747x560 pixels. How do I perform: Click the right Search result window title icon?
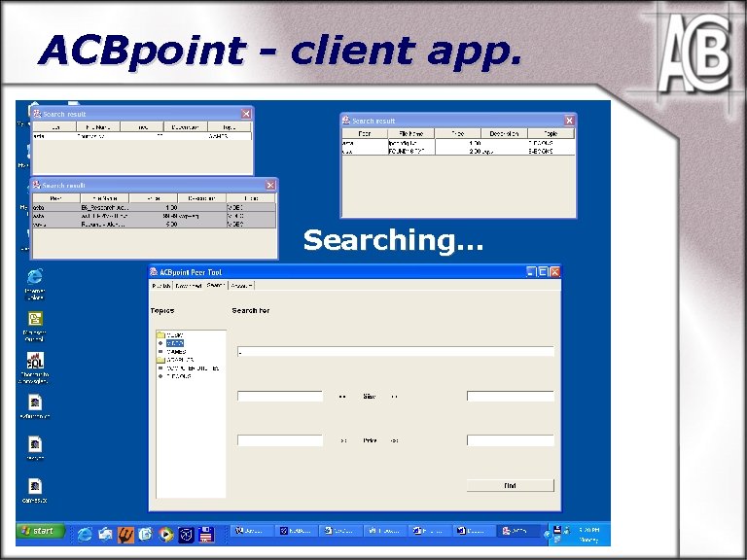click(x=346, y=120)
